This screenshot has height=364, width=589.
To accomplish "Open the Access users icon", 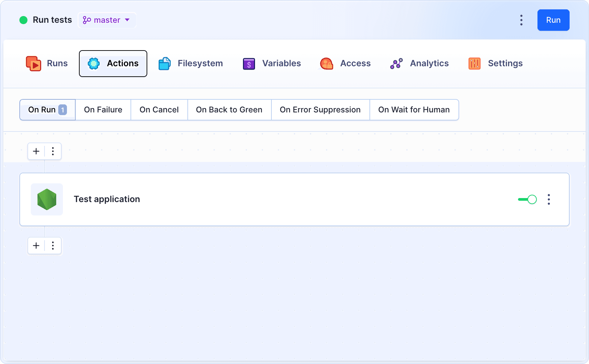I will (326, 63).
